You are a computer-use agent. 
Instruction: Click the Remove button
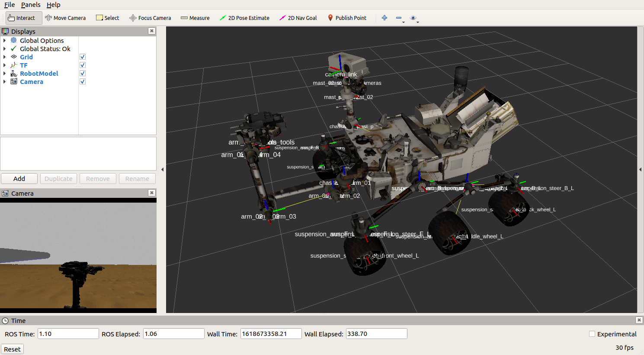98,178
